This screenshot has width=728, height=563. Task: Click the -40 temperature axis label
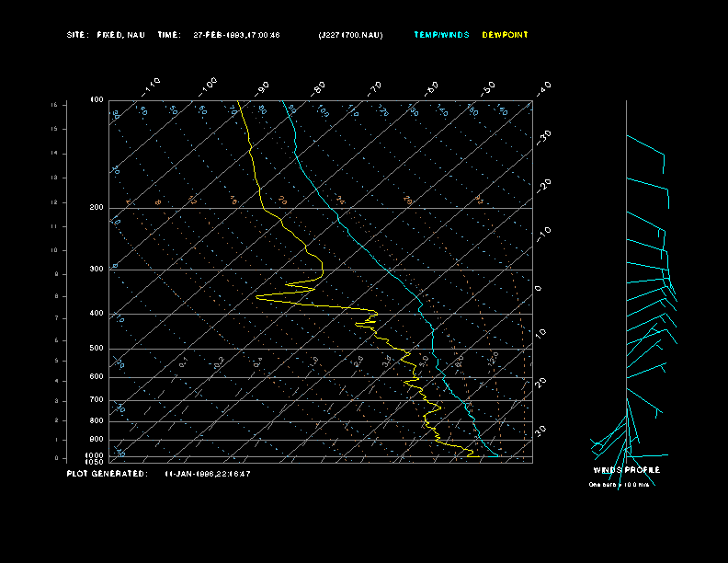(544, 87)
